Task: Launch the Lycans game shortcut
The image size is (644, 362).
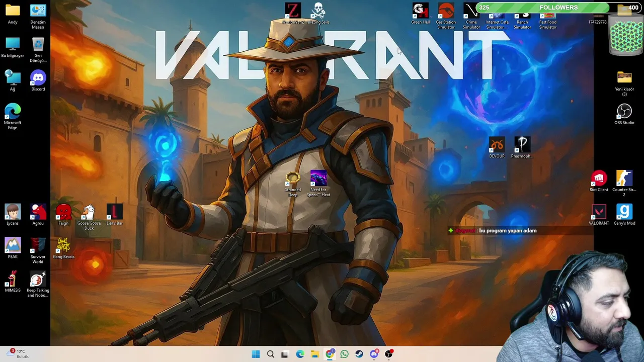Action: [13, 215]
